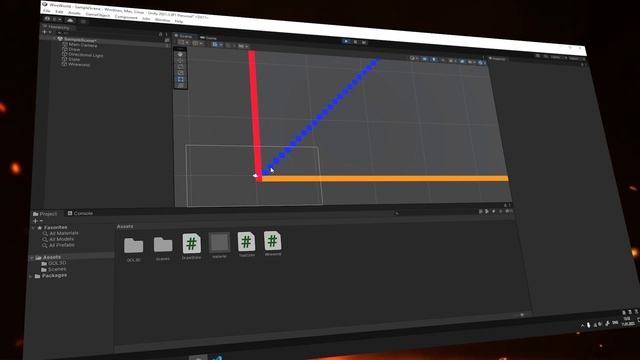Select the Wireworld C# script icon in Assets

(x=273, y=241)
